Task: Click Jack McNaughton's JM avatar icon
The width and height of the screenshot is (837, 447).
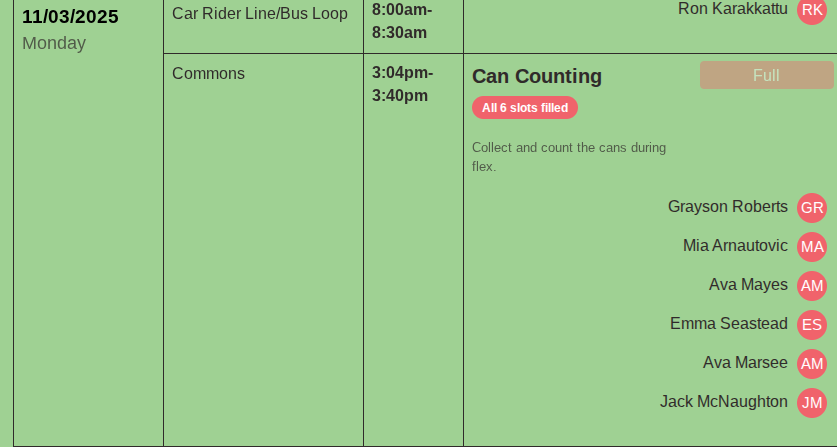Action: point(812,403)
